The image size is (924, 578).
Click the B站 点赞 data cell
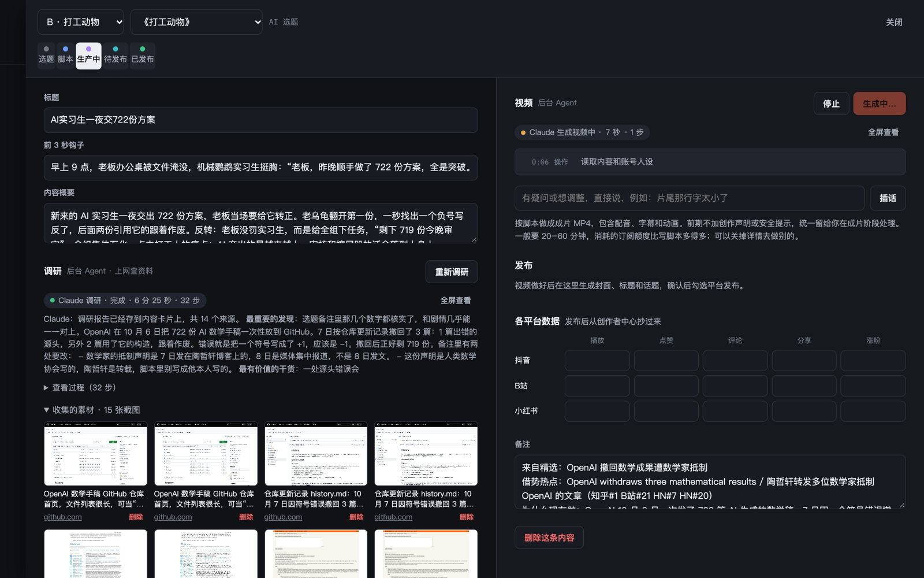point(666,386)
